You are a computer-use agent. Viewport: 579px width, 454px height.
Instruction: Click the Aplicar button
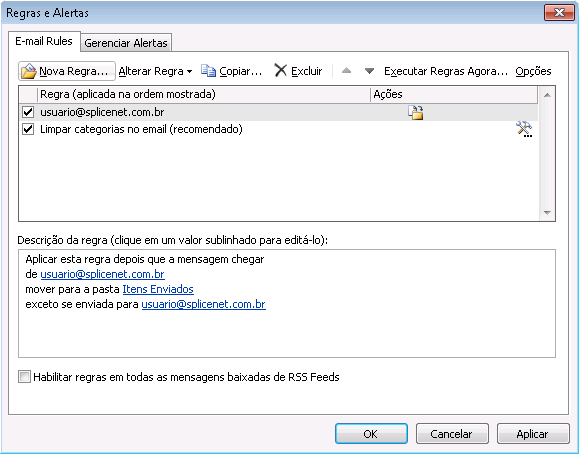pyautogui.click(x=533, y=434)
